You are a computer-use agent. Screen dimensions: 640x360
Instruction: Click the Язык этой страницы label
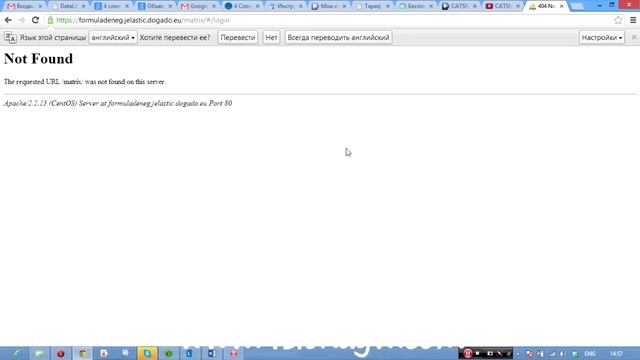pyautogui.click(x=53, y=38)
